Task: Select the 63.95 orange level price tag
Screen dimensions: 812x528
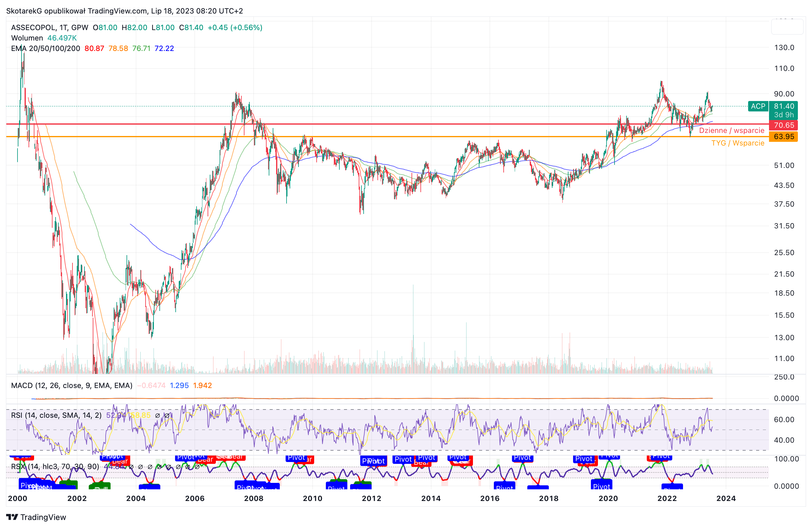Action: 784,137
